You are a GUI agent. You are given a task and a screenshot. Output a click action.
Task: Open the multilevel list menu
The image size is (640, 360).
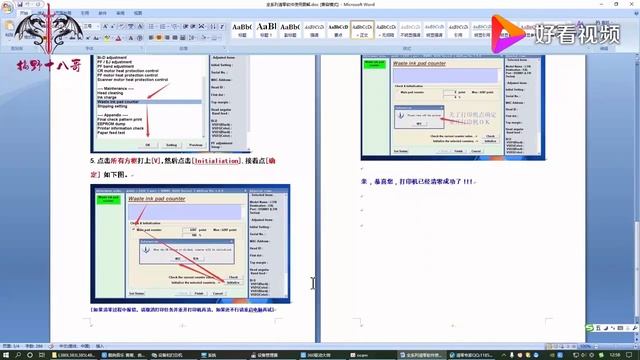tap(174, 26)
